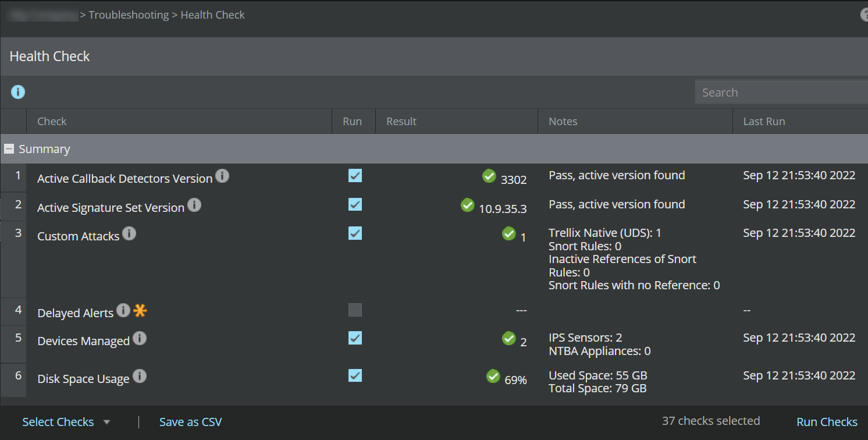Image resolution: width=868 pixels, height=440 pixels.
Task: Open info icon for Active Signature Set Version
Action: [x=194, y=205]
